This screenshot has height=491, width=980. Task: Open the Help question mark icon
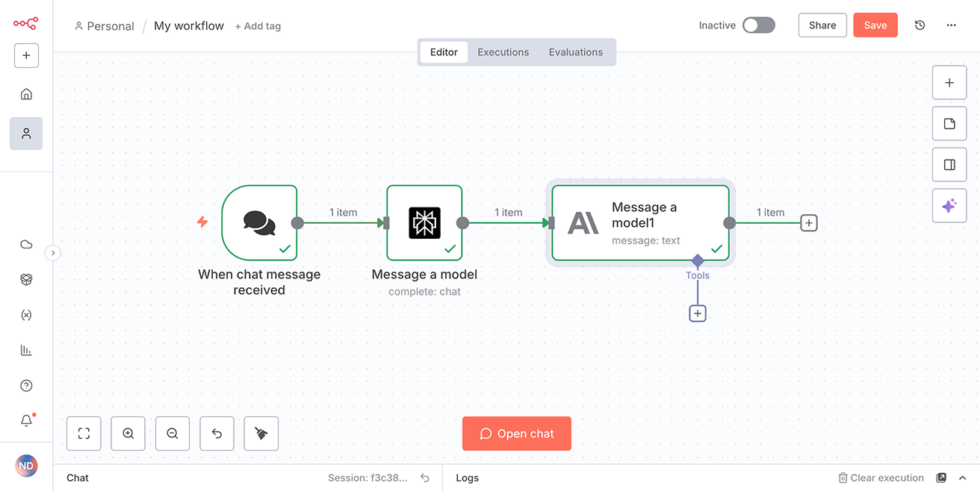pyautogui.click(x=26, y=386)
